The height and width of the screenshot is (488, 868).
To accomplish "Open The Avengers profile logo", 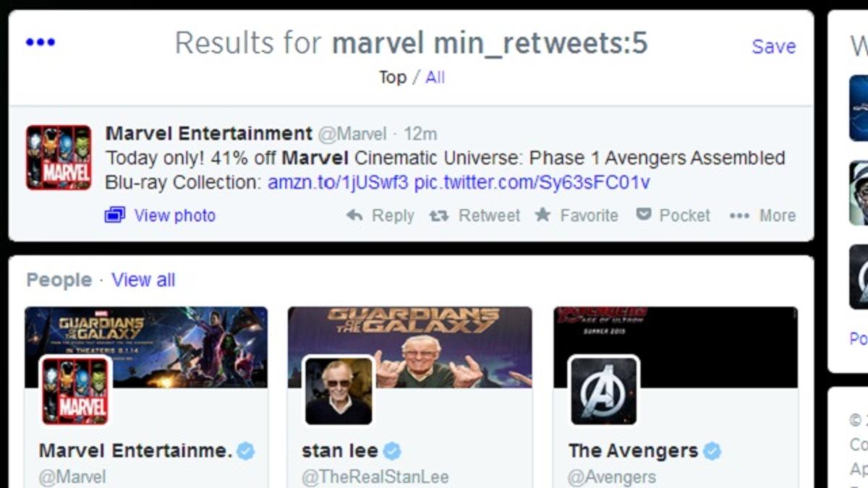I will pos(603,390).
